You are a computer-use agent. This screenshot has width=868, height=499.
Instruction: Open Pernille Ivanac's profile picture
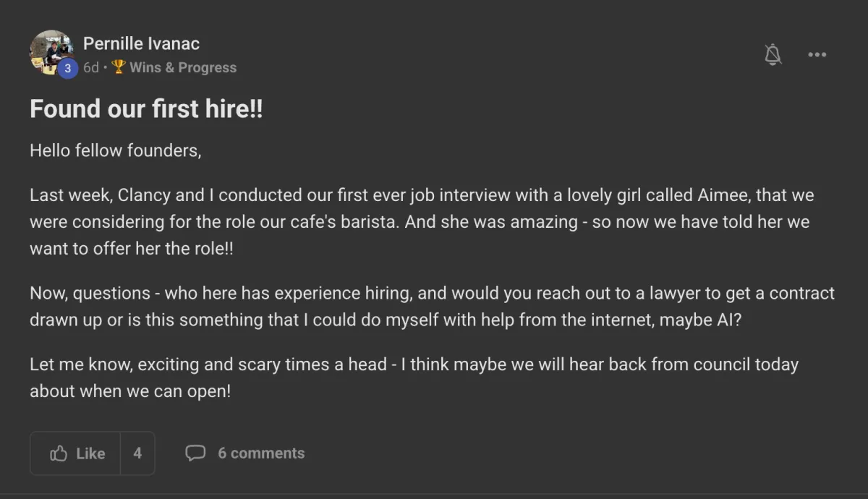(48, 51)
